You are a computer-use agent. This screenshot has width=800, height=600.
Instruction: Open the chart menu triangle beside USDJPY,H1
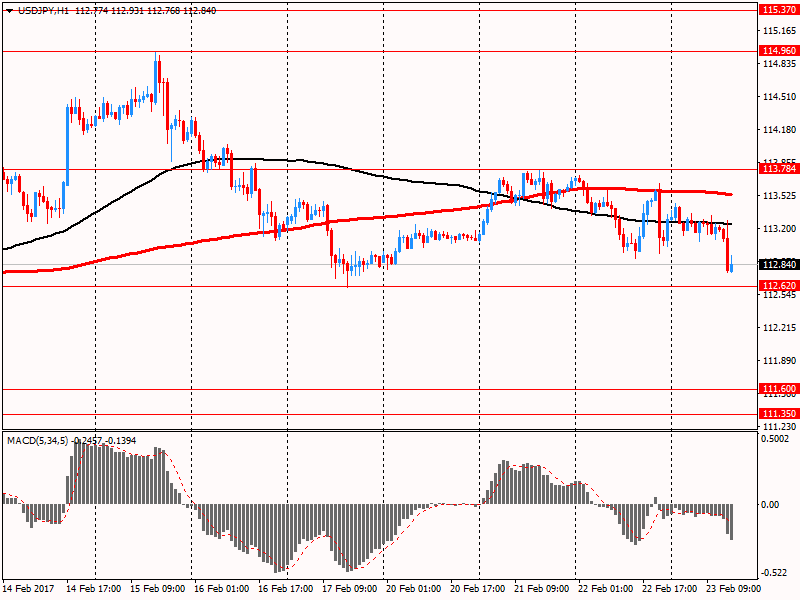coord(9,10)
